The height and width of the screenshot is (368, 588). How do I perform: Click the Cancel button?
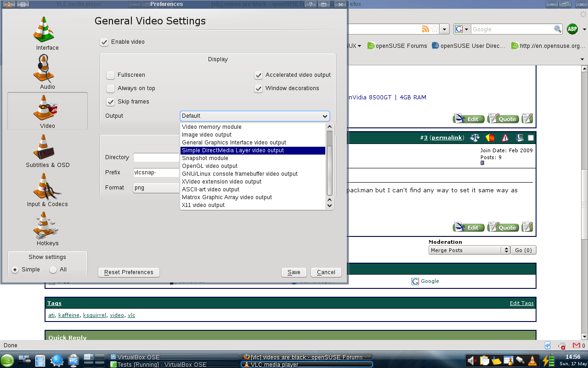326,272
